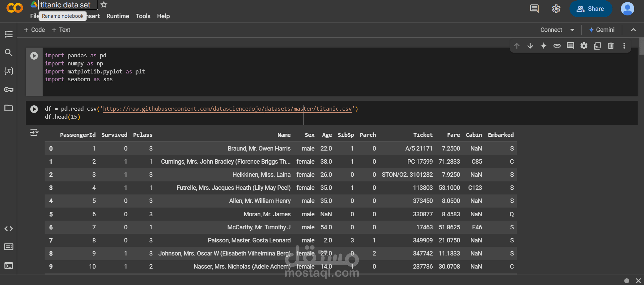Image resolution: width=644 pixels, height=285 pixels.
Task: Click the fare value 71.2833
Action: [x=449, y=161]
